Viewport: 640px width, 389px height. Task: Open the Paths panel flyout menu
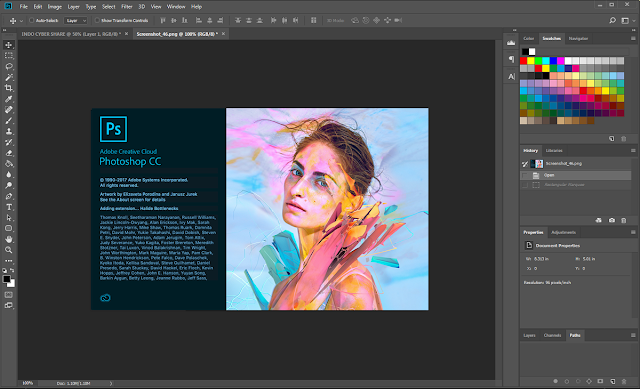pyautogui.click(x=633, y=336)
